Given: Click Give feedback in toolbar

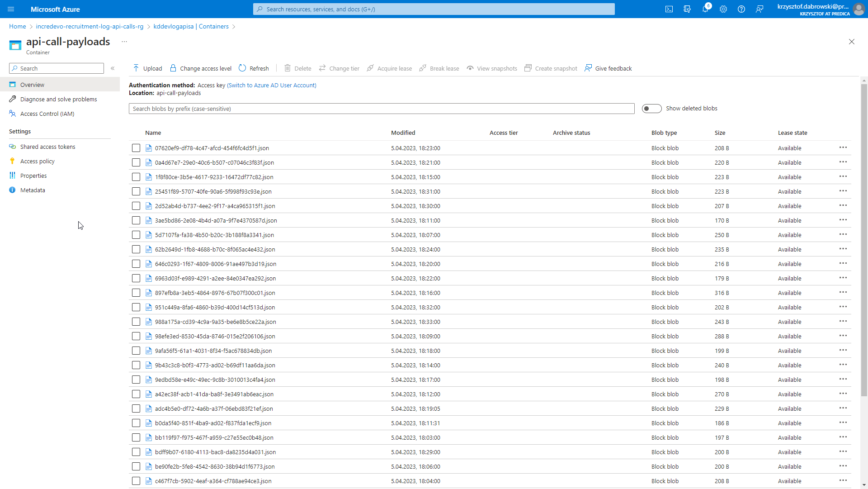Looking at the screenshot, I should point(608,68).
